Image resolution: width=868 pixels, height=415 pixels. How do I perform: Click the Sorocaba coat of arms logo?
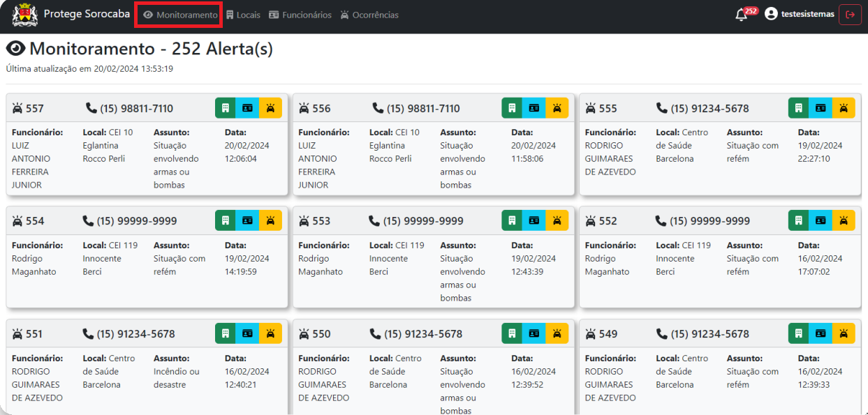tap(25, 14)
